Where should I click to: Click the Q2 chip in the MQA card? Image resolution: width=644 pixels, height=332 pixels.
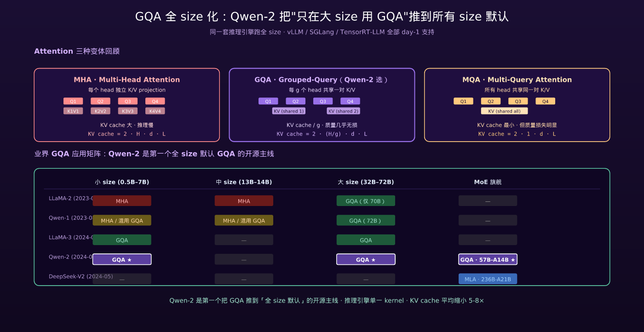[490, 101]
